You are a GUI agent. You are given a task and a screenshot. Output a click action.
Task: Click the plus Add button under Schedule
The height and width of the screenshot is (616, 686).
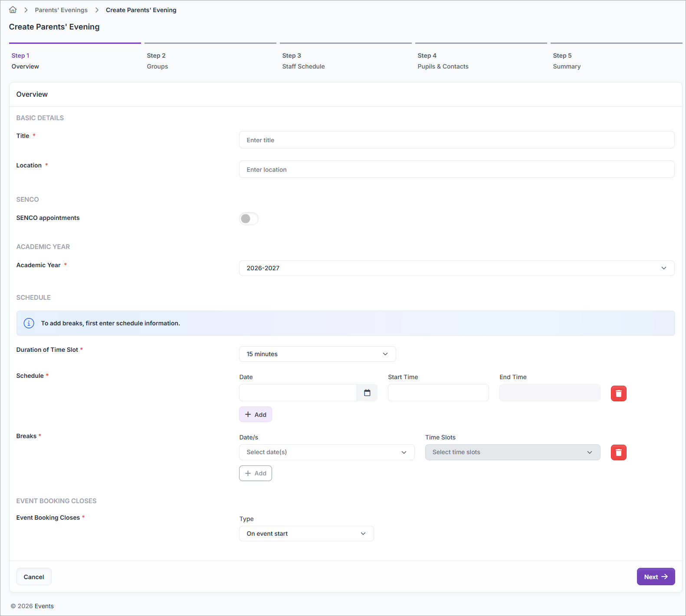tap(256, 414)
